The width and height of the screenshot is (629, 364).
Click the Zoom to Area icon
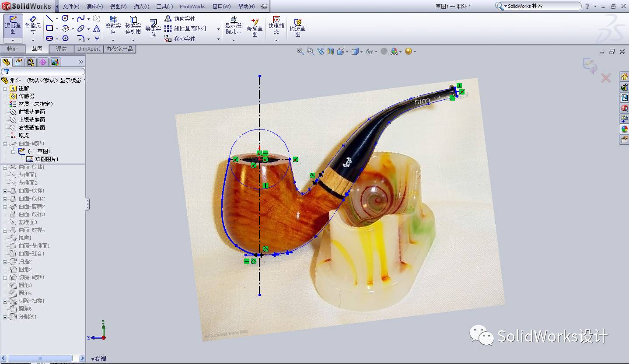[x=311, y=51]
